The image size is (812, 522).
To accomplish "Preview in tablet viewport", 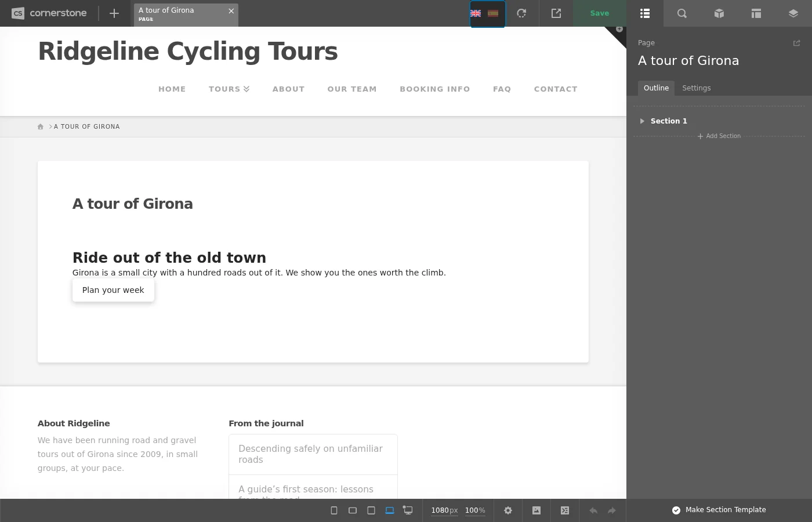I will (371, 510).
